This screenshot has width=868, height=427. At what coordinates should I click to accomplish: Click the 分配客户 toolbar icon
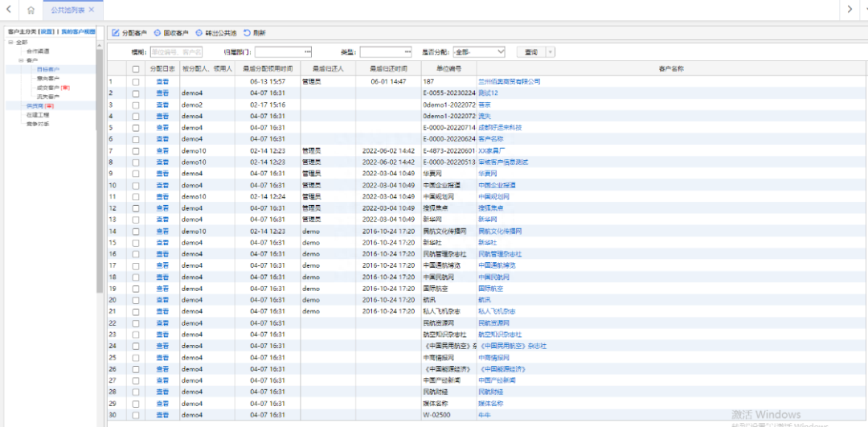[x=116, y=33]
